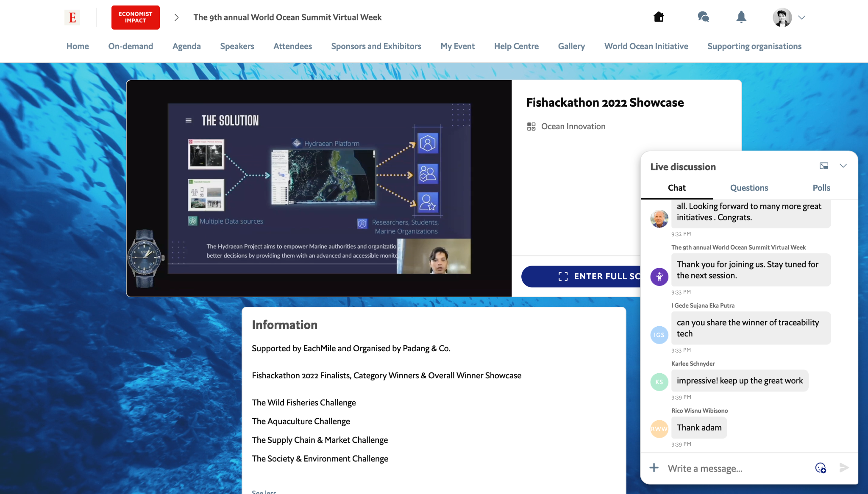Click The Society & Environment Challenge

320,458
